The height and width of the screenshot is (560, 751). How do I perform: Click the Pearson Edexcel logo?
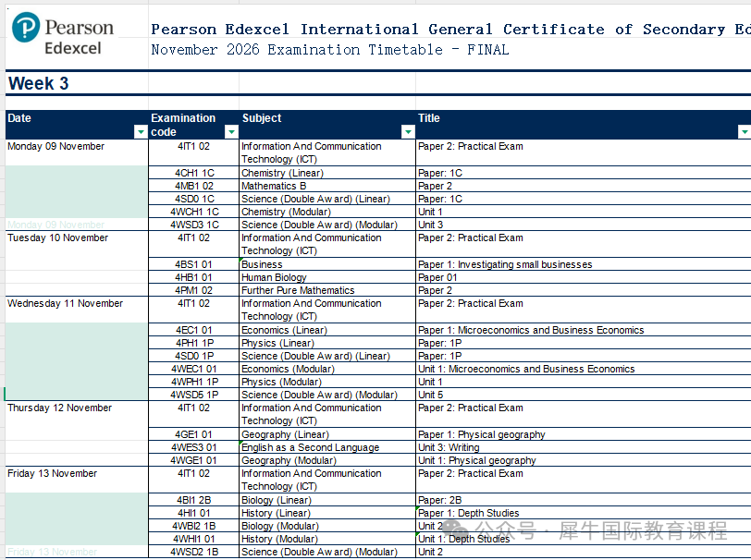coord(63,34)
